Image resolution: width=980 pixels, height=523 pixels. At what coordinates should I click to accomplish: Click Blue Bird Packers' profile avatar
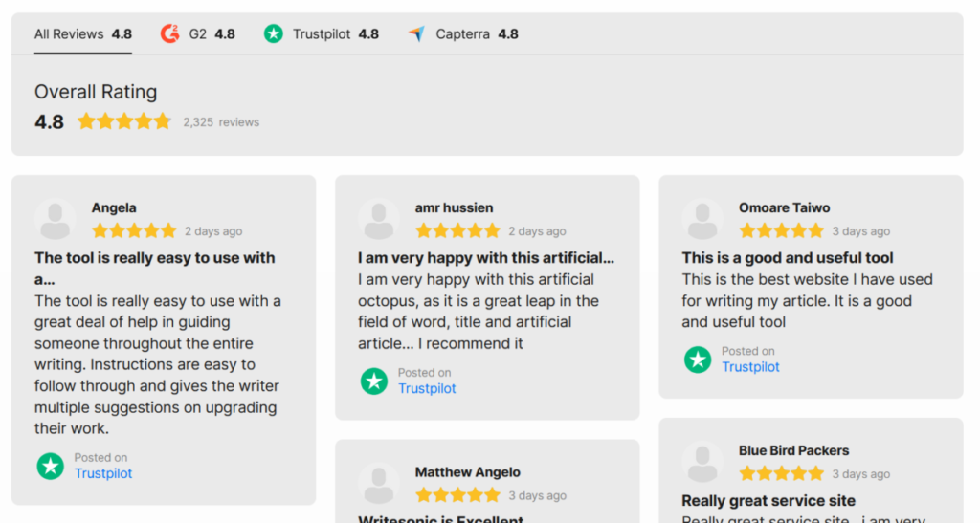702,462
